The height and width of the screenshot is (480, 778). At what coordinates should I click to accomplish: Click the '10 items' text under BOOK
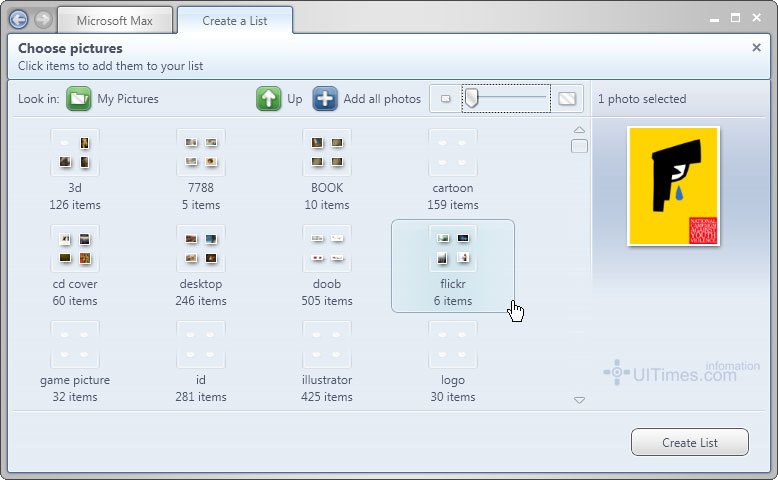327,205
